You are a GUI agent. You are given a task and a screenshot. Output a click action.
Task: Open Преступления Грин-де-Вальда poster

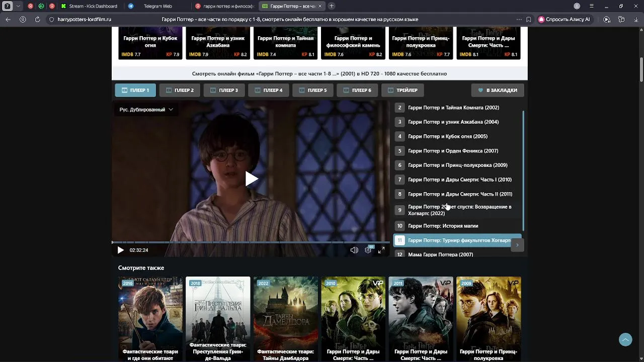pyautogui.click(x=218, y=319)
